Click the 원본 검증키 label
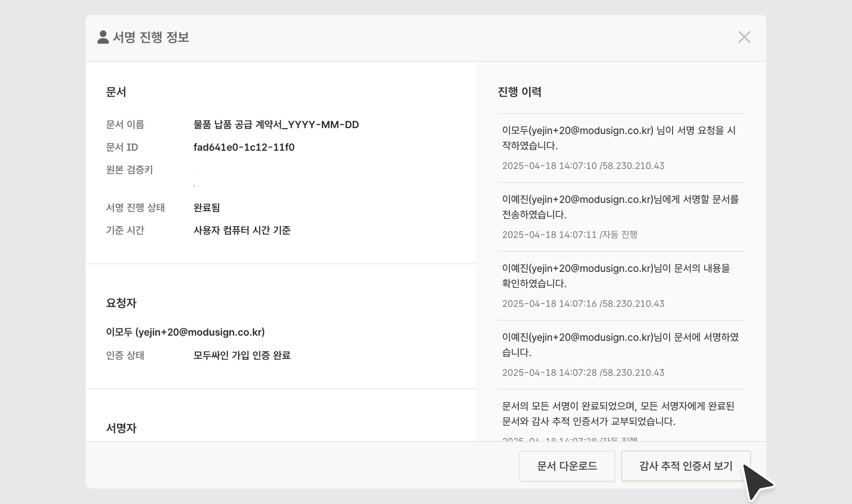This screenshot has width=852, height=504. click(x=129, y=170)
